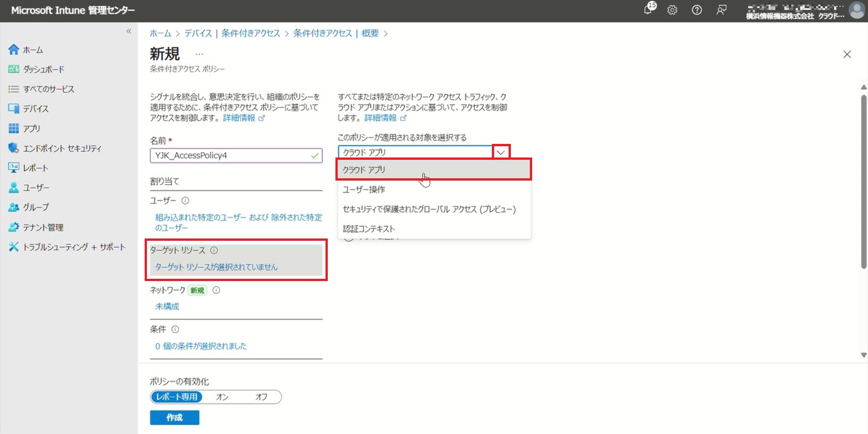Click the ダッシュボード chart icon
The height and width of the screenshot is (434, 868).
pyautogui.click(x=14, y=69)
